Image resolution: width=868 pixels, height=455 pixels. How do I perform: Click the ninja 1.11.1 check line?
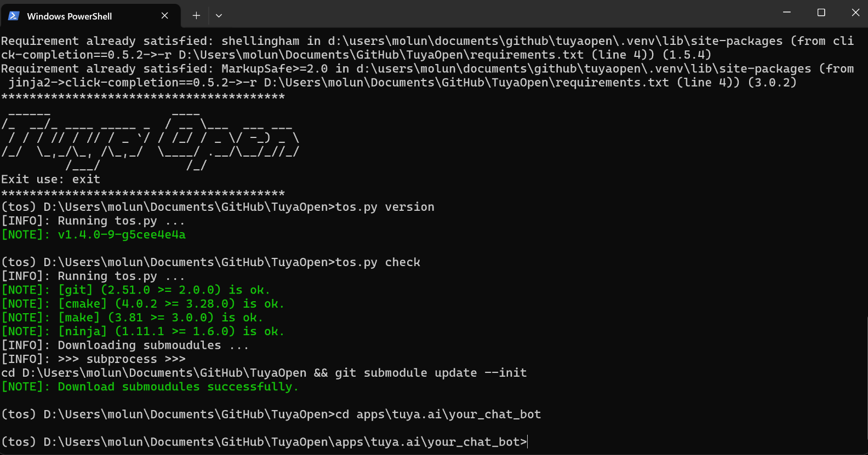[142, 331]
